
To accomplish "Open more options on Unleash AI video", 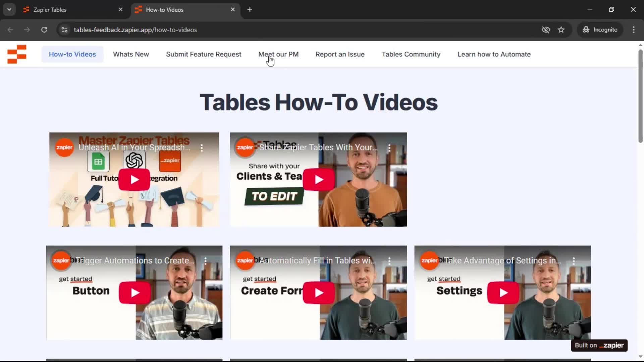I will 202,148.
